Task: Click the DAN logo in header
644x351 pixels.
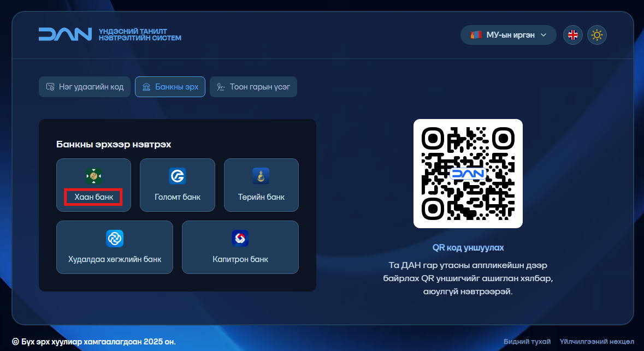Action: point(66,34)
